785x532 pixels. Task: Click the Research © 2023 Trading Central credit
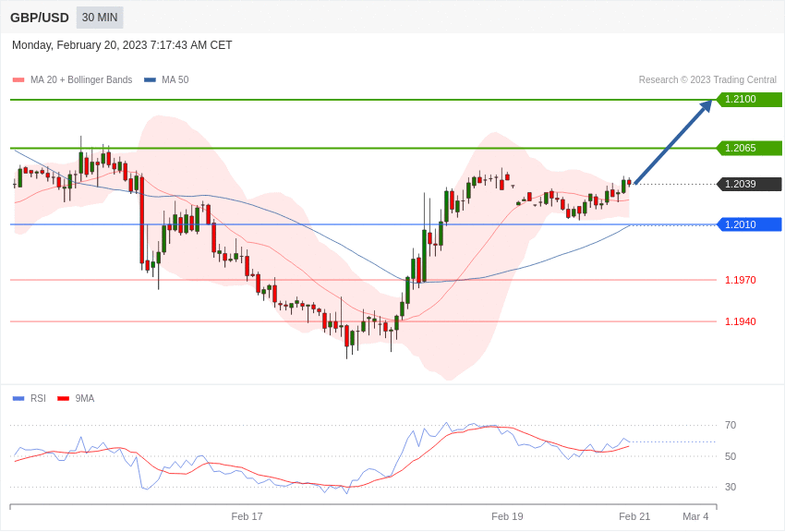tap(707, 79)
